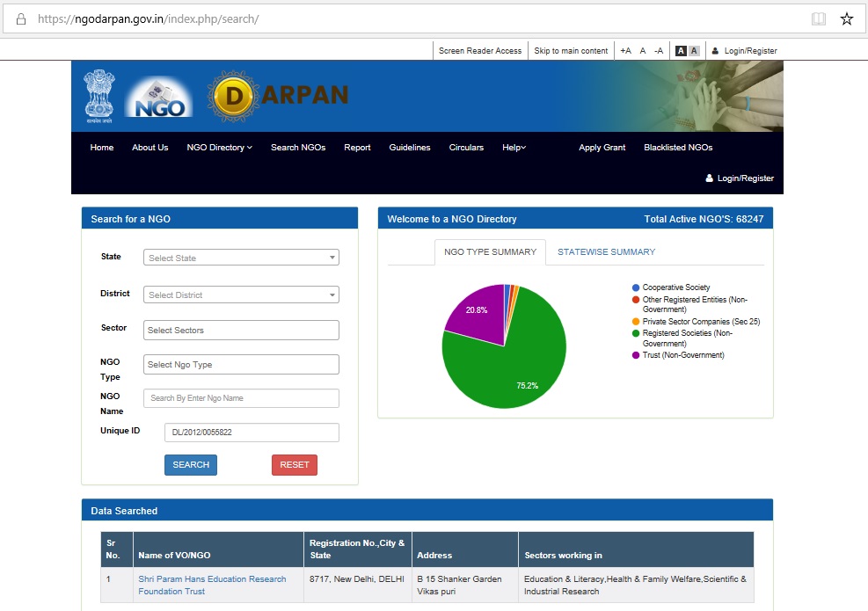Select the dark high-contrast A theme icon
868x611 pixels.
point(681,51)
